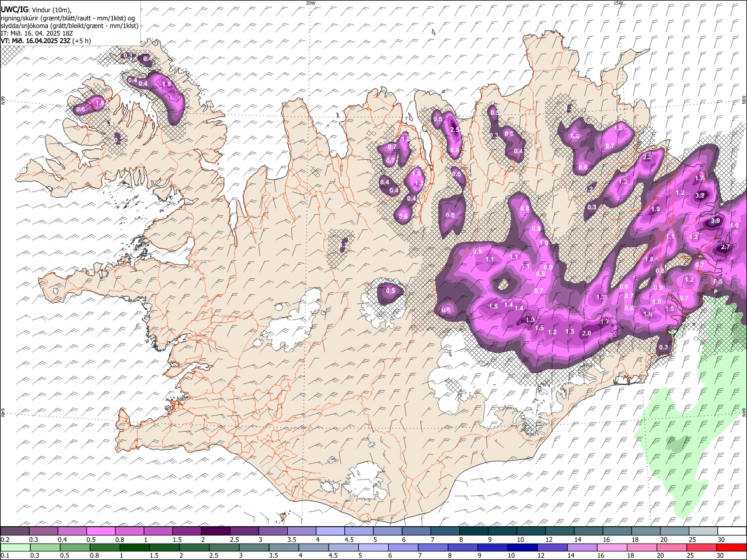
Task: Click the '2.0' value on Vatnajökull area
Action: (x=587, y=332)
